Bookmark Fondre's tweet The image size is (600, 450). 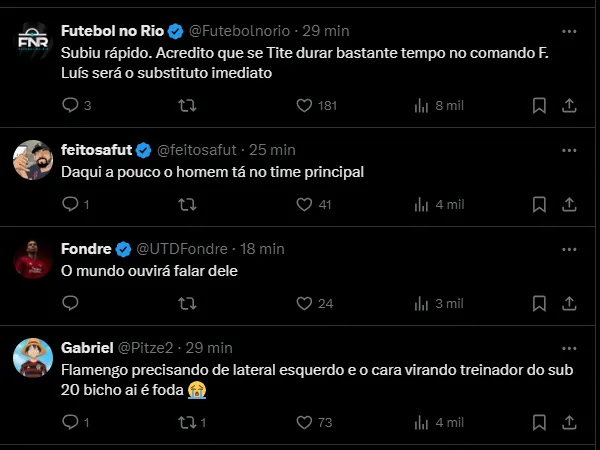(x=539, y=303)
